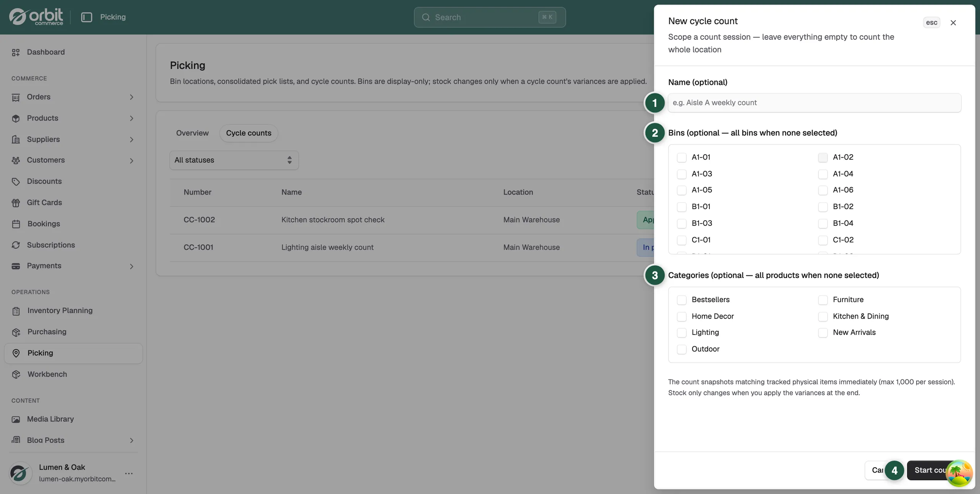The height and width of the screenshot is (494, 980).
Task: Check the Home Decor category checkbox
Action: tap(681, 317)
